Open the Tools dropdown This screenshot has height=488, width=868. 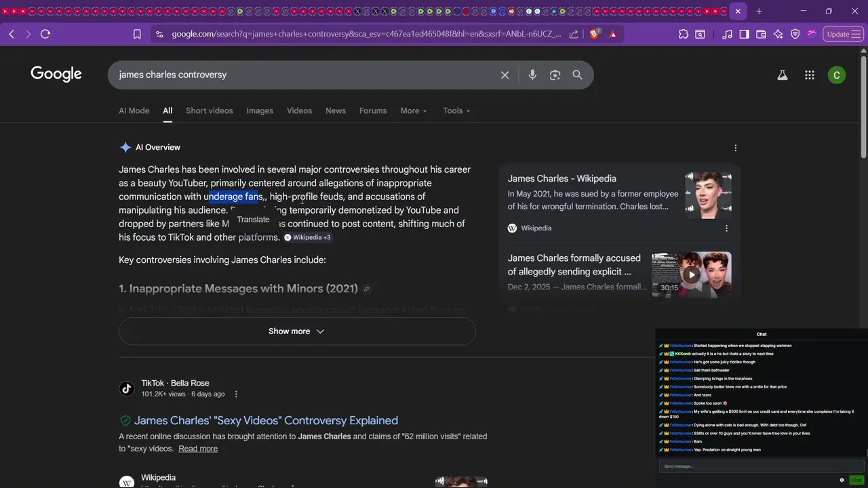[456, 110]
